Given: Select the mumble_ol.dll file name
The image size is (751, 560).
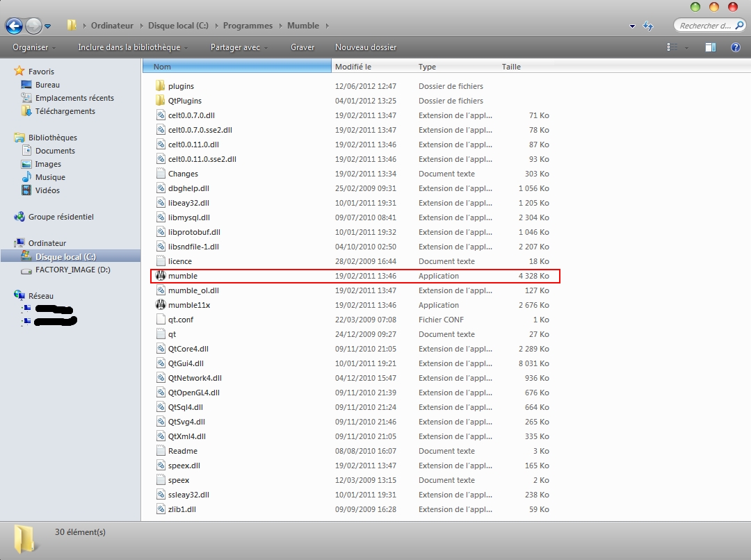Looking at the screenshot, I should [193, 290].
